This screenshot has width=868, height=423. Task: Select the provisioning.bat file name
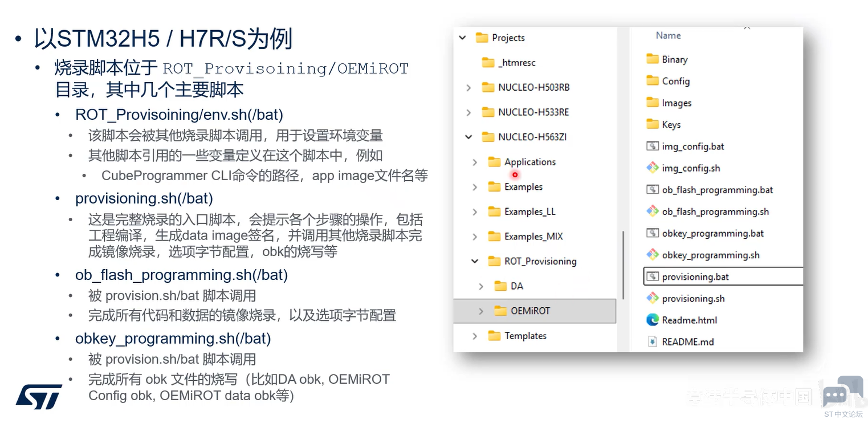[695, 277]
